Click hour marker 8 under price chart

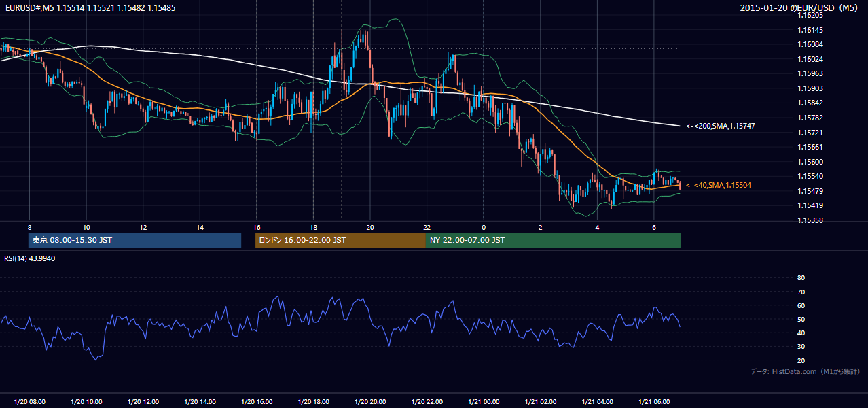click(29, 227)
